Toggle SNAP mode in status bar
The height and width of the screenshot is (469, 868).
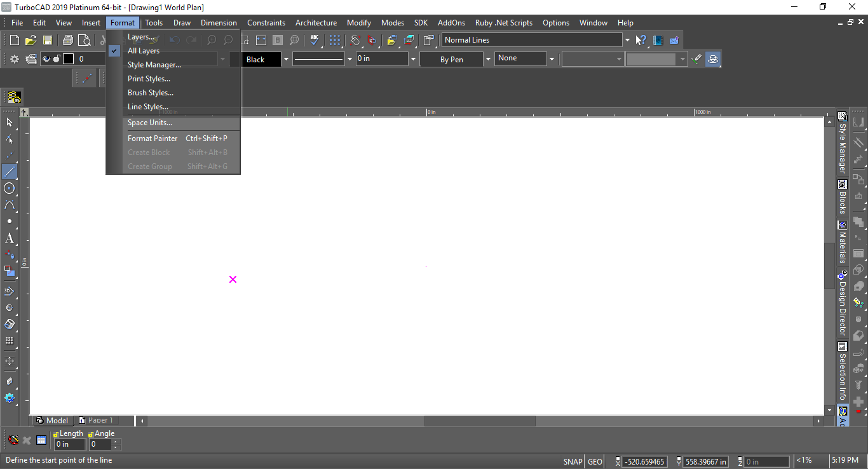573,462
